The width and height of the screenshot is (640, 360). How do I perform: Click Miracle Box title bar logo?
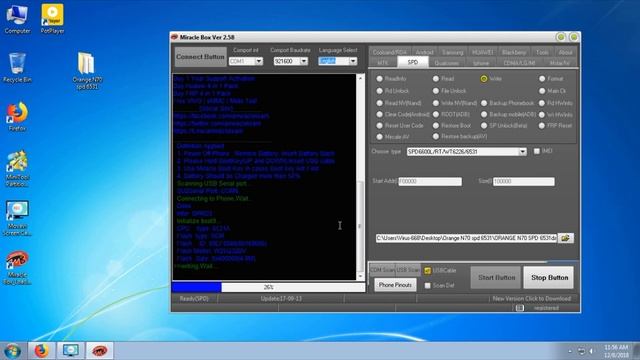175,37
